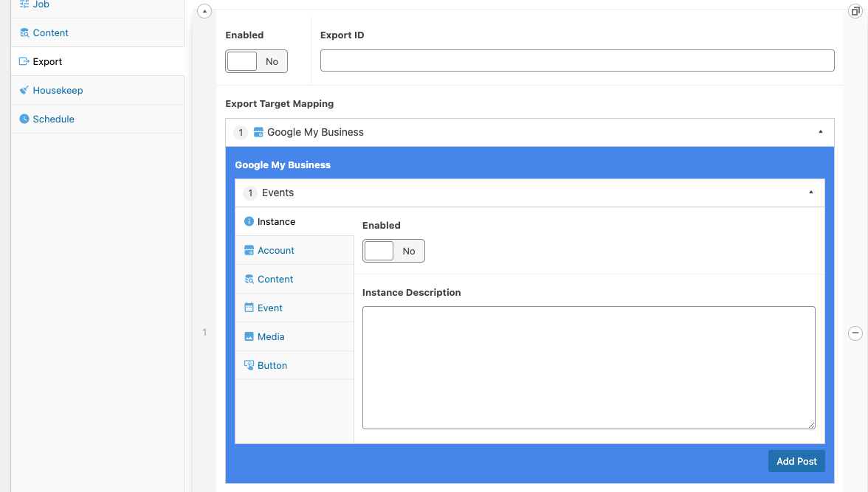
Task: Click the textarea resize handle
Action: pyautogui.click(x=812, y=425)
